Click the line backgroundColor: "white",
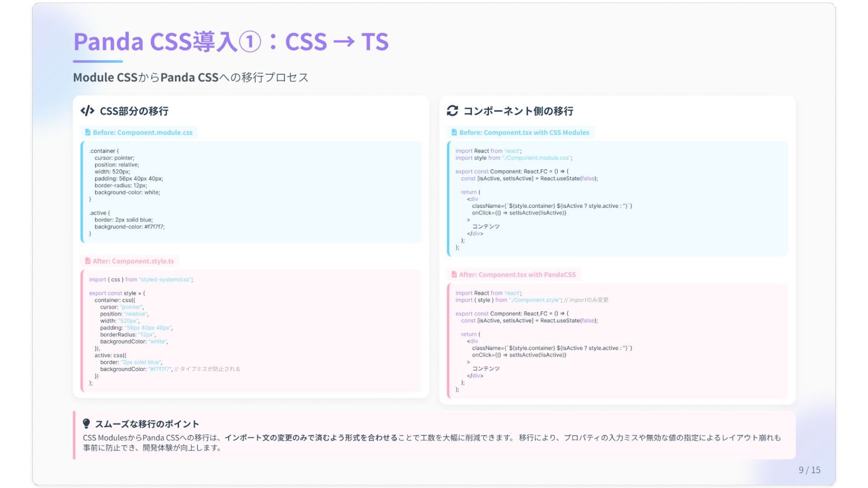868x488 pixels. click(134, 342)
